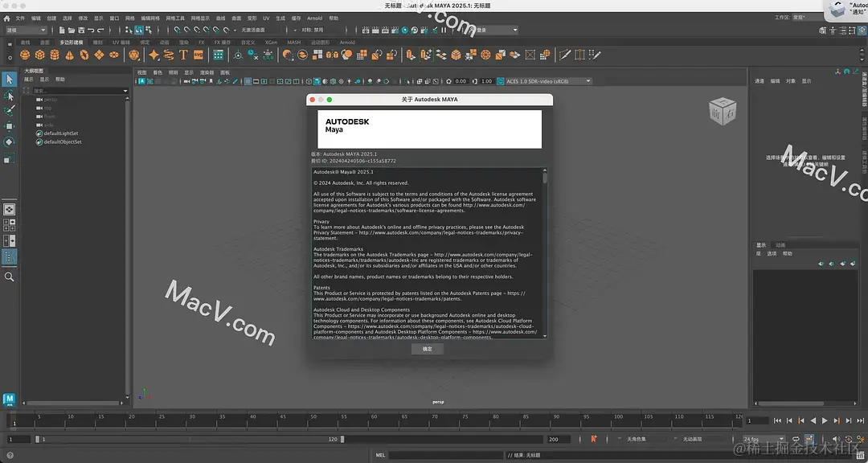Activate the Scale tool
868x463 pixels.
(x=9, y=158)
